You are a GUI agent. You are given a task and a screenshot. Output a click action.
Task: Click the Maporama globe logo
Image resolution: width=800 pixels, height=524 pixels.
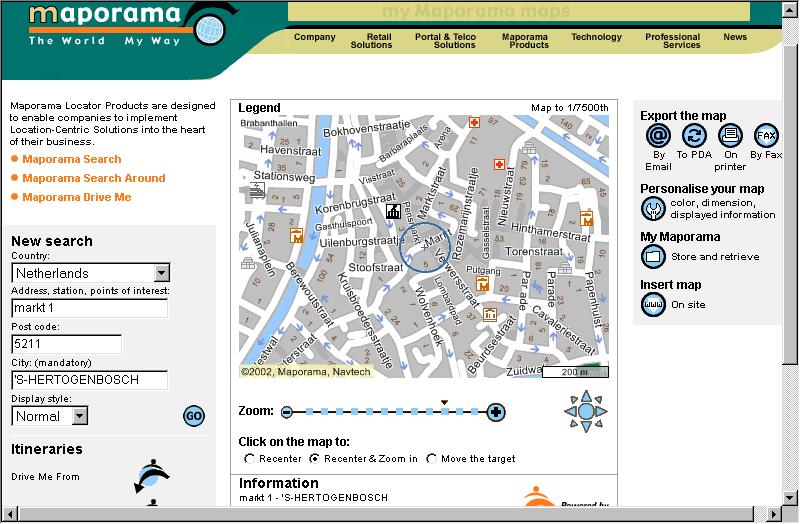(x=210, y=29)
